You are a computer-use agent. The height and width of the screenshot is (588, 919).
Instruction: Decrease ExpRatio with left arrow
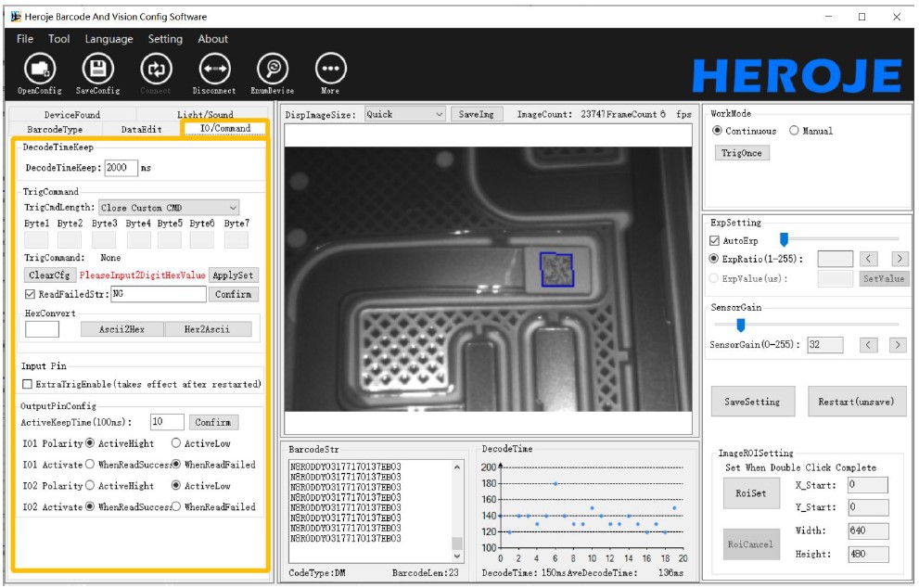[868, 259]
